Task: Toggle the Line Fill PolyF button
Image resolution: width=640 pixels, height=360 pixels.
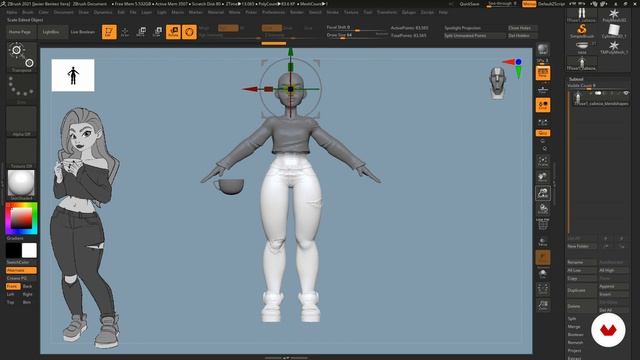Action: click(x=543, y=224)
